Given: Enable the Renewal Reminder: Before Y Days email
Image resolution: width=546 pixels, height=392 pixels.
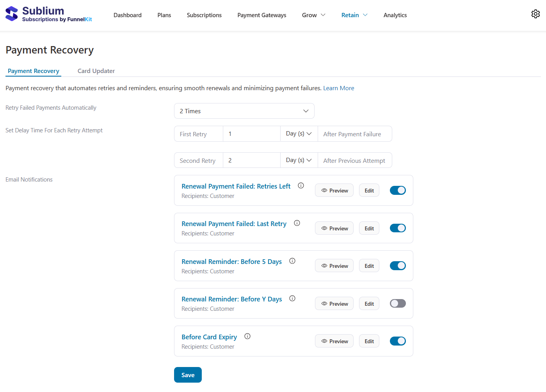Looking at the screenshot, I should (397, 303).
